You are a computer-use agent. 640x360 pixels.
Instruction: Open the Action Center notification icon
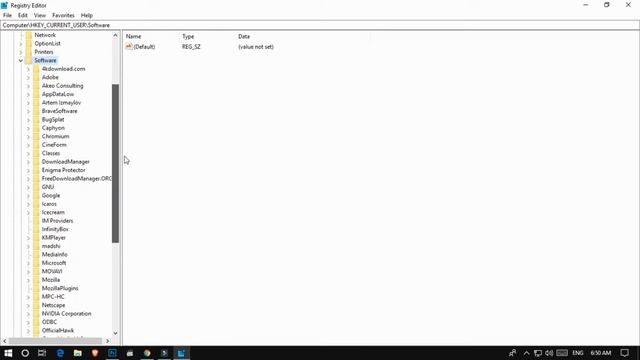624,353
